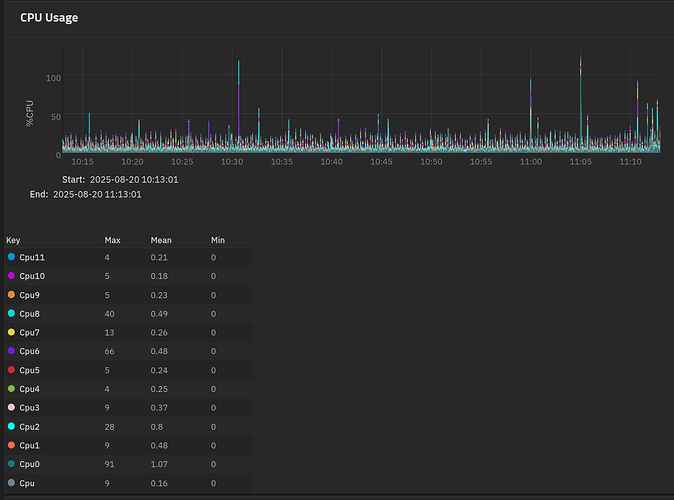Viewport: 674px width, 500px height.
Task: Click the Cpu11 blue legend swatch
Action: 11,257
